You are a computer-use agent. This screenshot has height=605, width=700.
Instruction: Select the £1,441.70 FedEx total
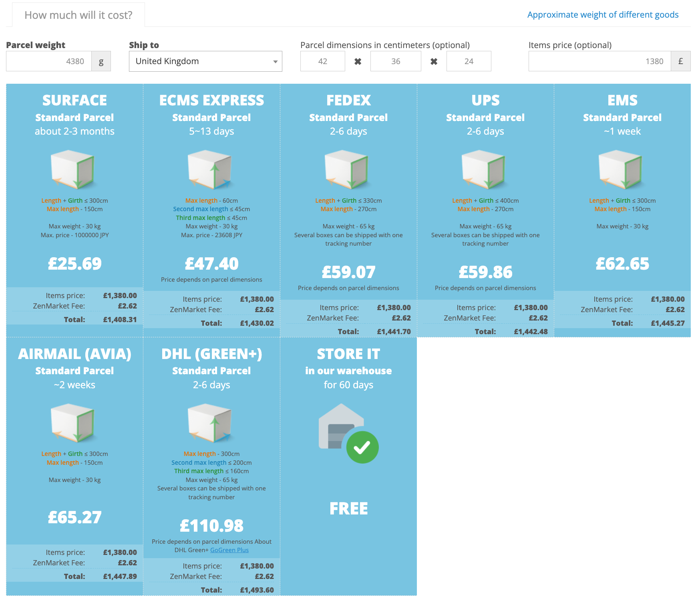[394, 332]
